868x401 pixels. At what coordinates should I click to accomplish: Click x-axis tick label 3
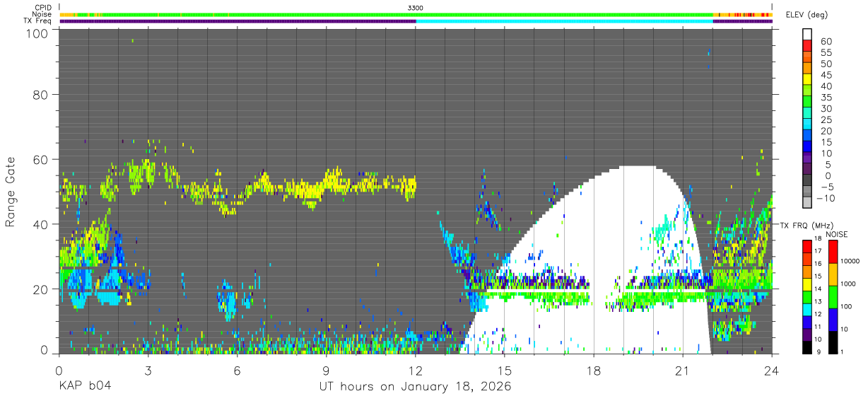[x=148, y=370]
